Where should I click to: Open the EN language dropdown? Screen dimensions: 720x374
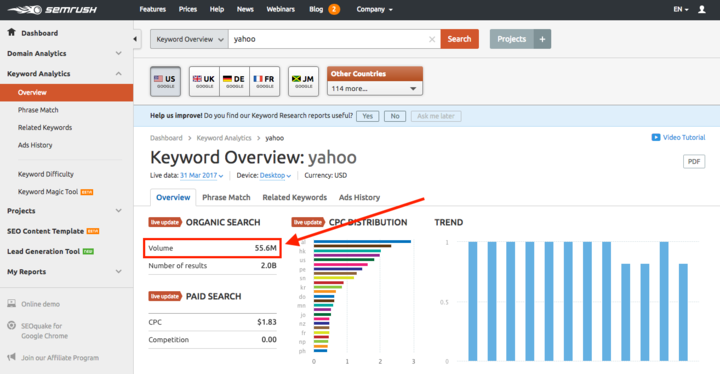click(x=681, y=9)
